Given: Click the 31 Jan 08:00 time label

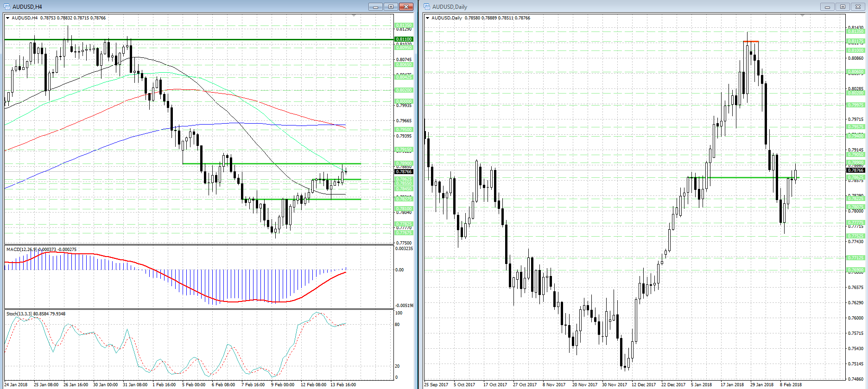Looking at the screenshot, I should [135, 385].
